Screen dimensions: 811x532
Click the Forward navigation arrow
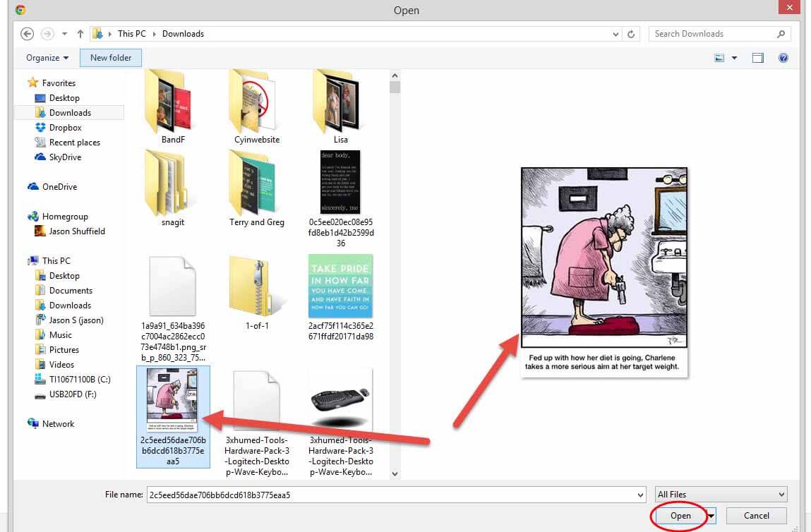click(x=47, y=34)
